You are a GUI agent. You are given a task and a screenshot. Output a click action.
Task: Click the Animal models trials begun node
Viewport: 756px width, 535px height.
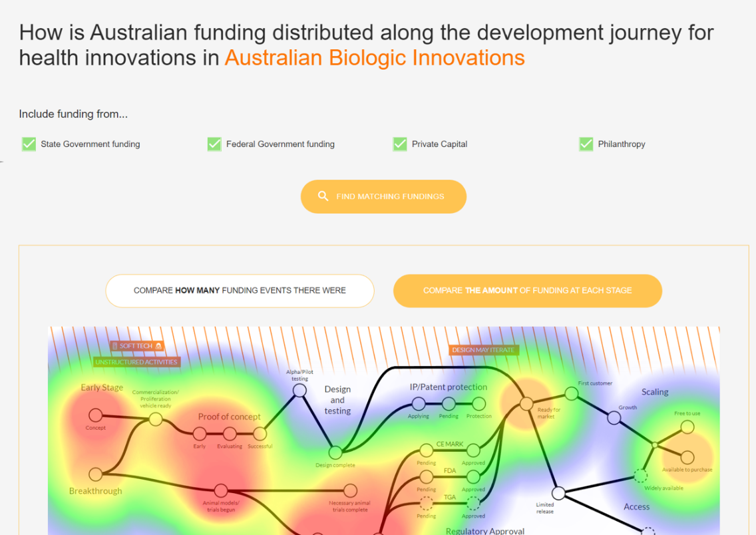221,490
